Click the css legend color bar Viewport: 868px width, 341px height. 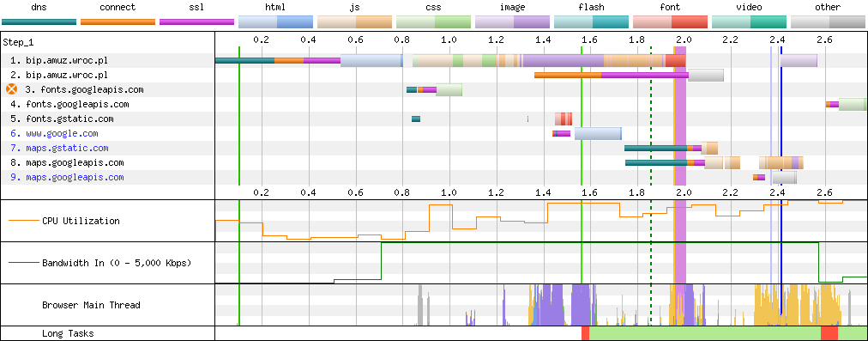coord(433,21)
